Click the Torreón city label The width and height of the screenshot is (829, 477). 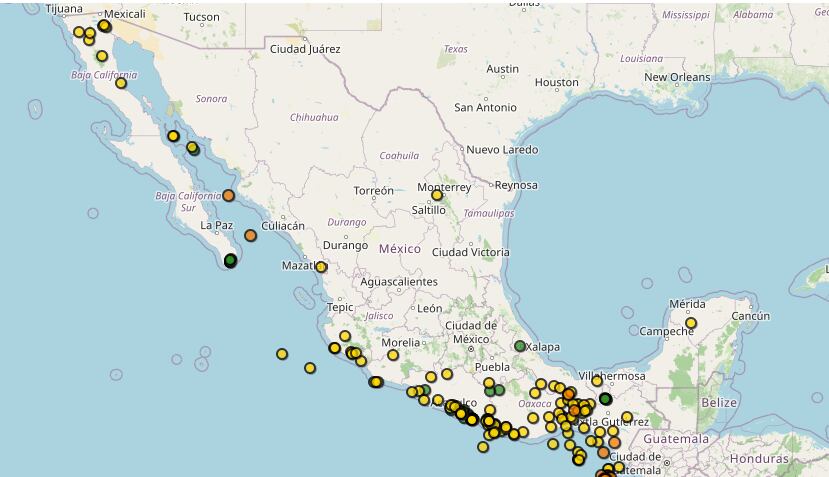point(373,191)
